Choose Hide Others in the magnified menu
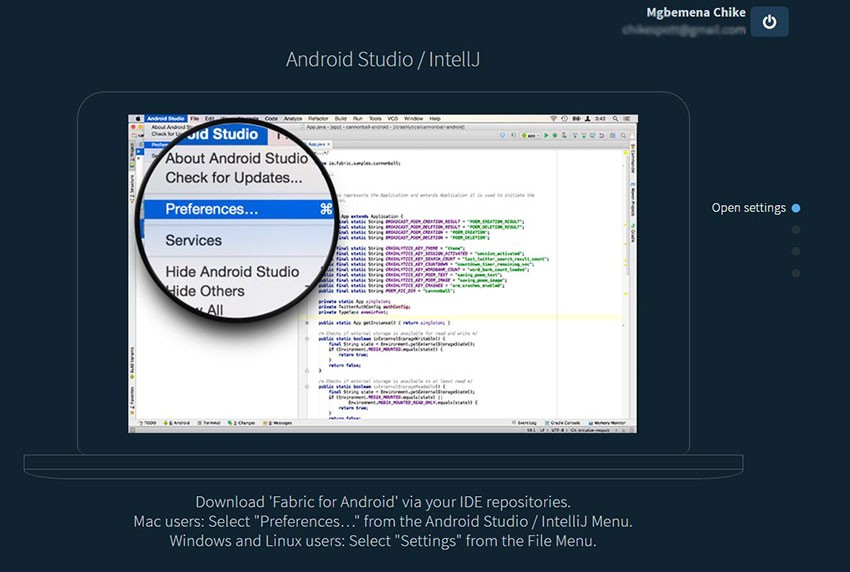Viewport: 850px width, 572px height. pos(205,291)
